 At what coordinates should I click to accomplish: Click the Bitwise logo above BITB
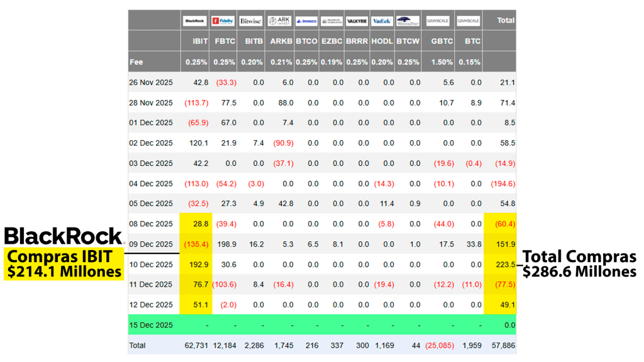(250, 21)
